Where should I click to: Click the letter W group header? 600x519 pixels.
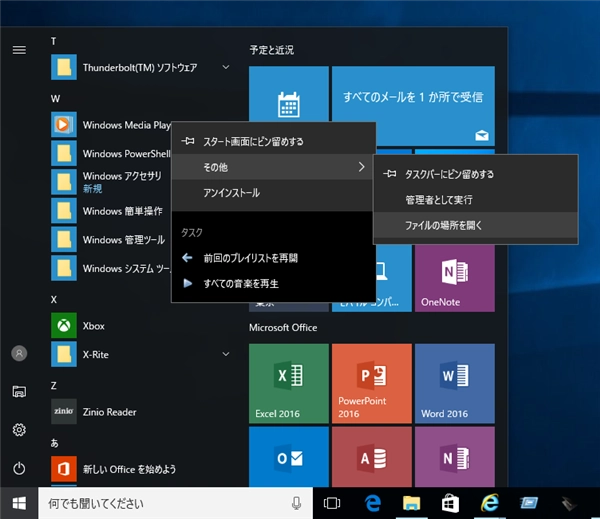pos(55,99)
